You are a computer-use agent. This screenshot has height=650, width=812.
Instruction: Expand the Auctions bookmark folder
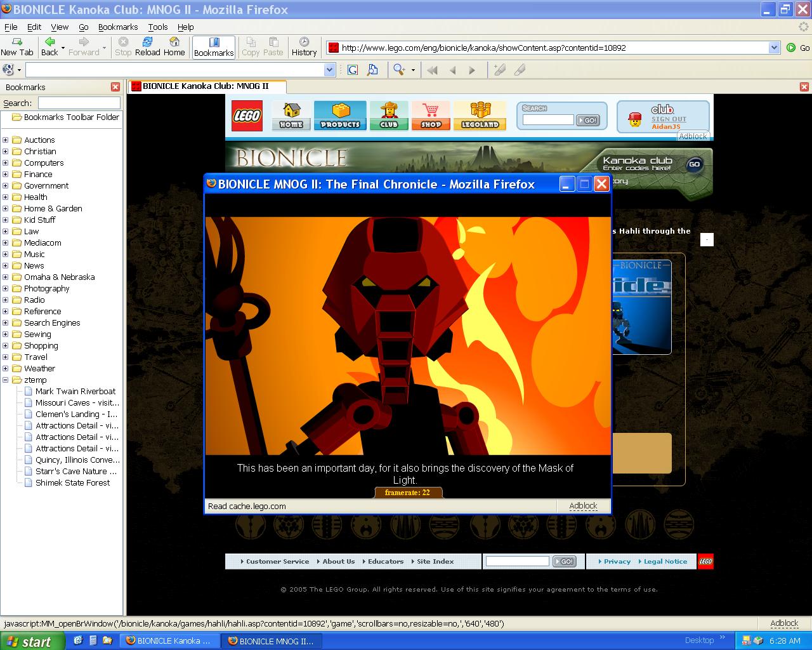(6, 140)
